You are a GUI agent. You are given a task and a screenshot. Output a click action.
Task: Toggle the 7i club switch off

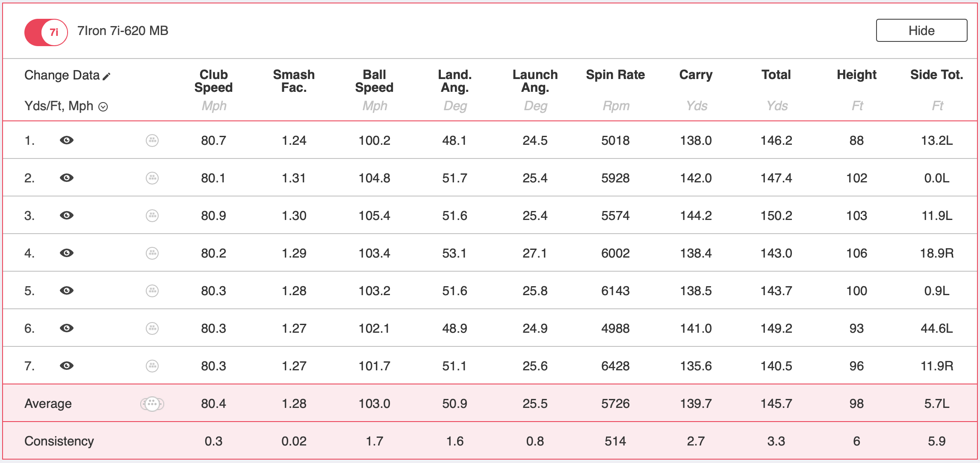46,32
